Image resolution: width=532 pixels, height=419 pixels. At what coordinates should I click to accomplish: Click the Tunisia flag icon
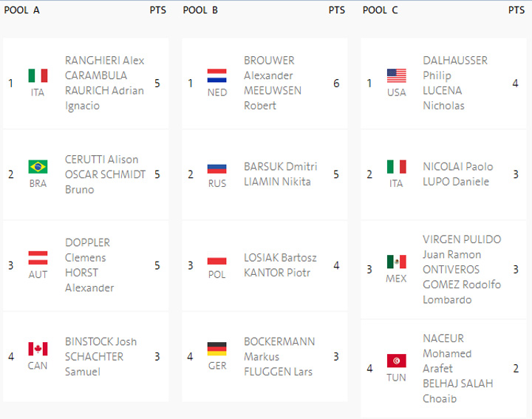(x=397, y=361)
